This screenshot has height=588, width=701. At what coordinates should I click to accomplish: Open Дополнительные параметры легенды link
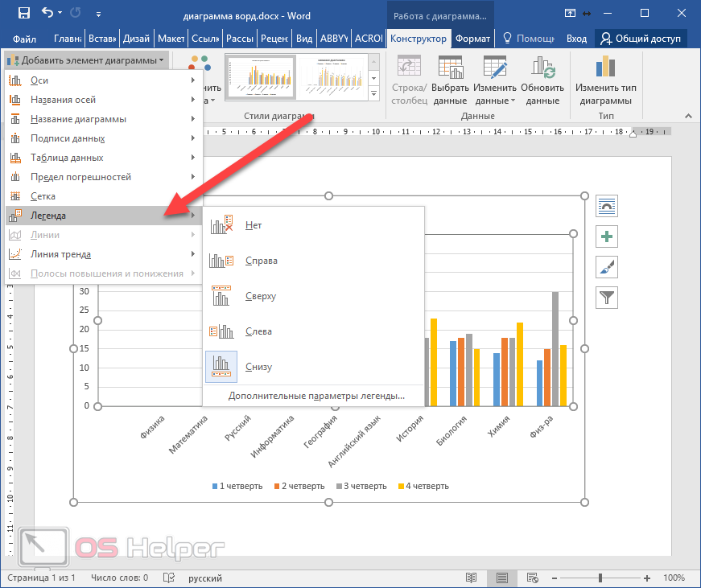click(x=315, y=396)
